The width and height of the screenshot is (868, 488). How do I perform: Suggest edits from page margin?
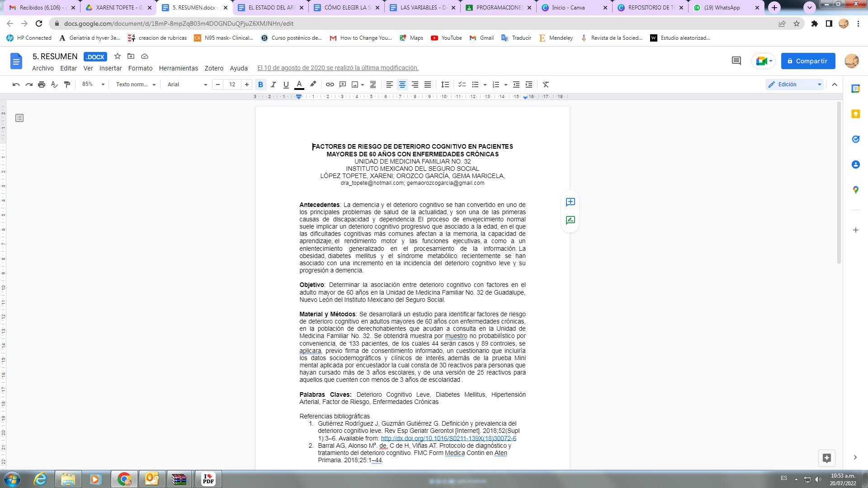point(570,221)
